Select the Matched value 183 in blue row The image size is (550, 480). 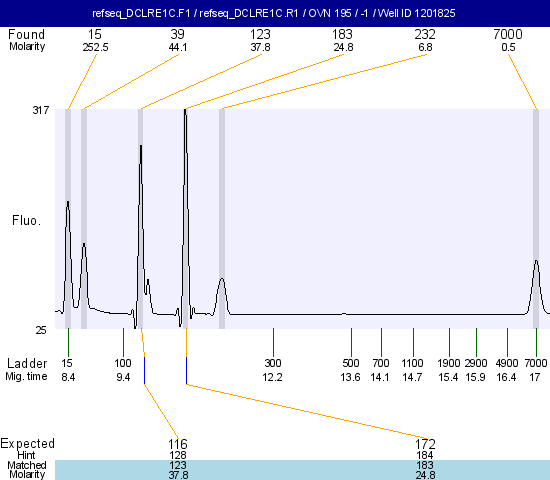425,465
